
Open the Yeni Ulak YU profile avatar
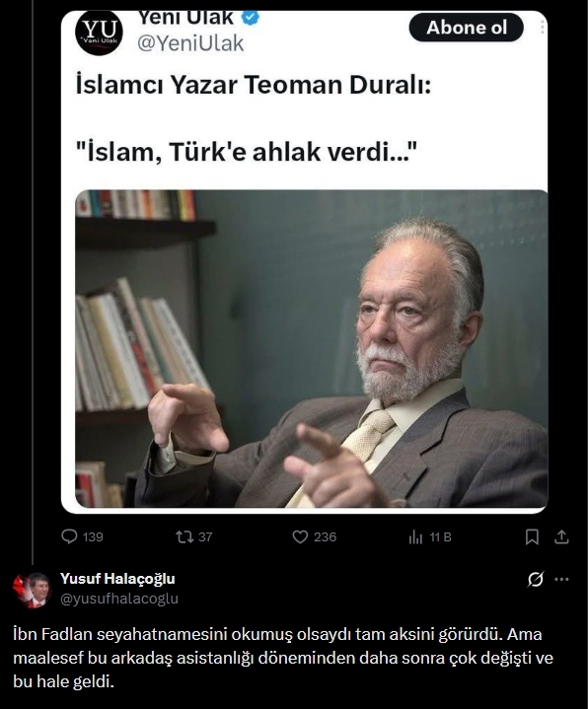tap(99, 33)
